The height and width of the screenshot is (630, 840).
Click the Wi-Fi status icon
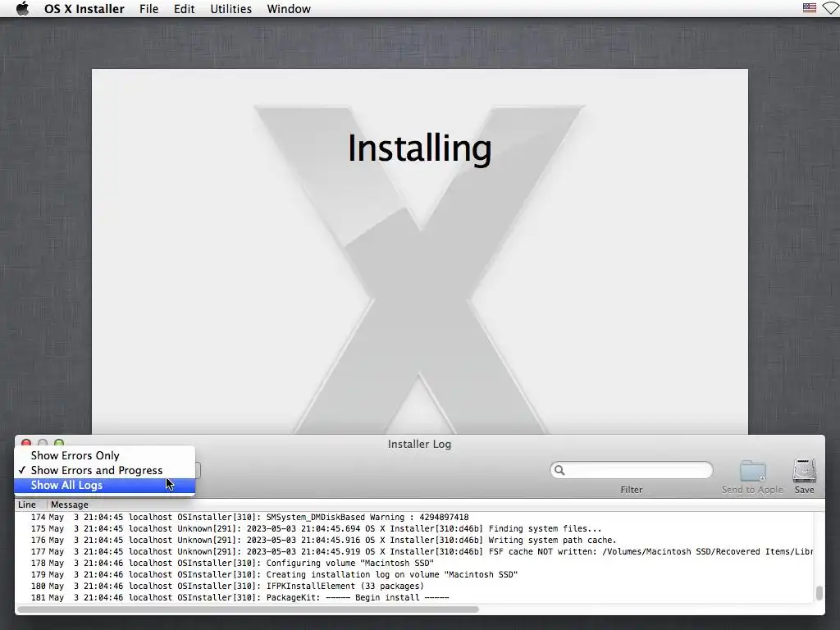point(832,8)
